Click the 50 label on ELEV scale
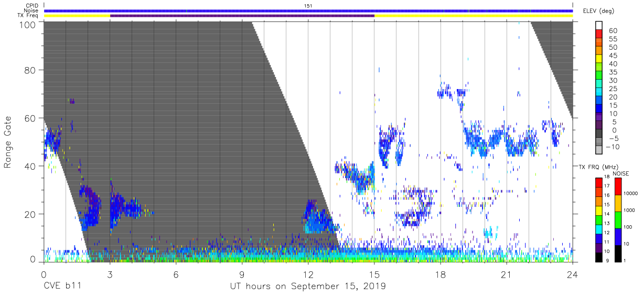Viewport: 644px width, 297px height. 613,48
